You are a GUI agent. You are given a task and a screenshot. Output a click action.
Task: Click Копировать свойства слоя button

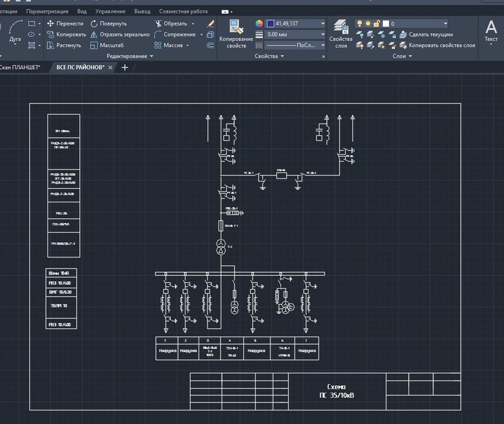click(x=437, y=45)
